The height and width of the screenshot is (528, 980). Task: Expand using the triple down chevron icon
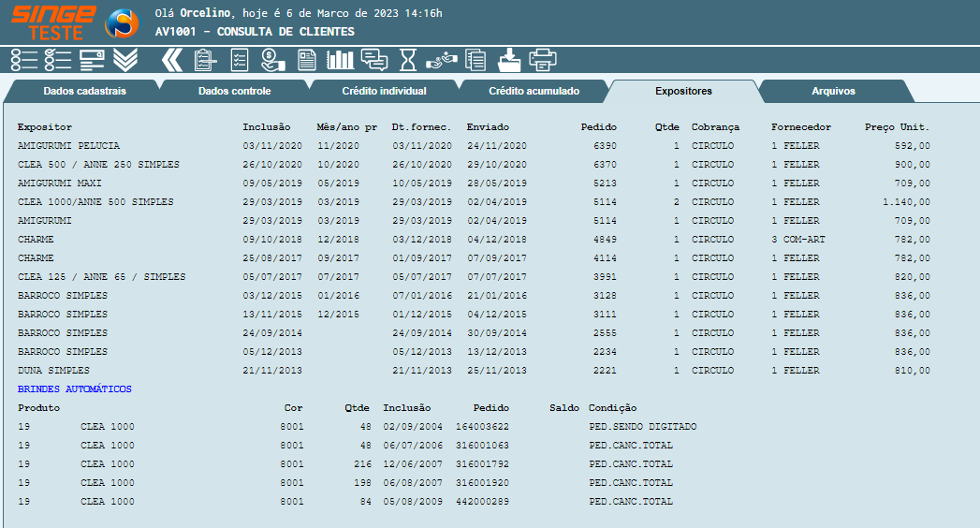pos(125,61)
